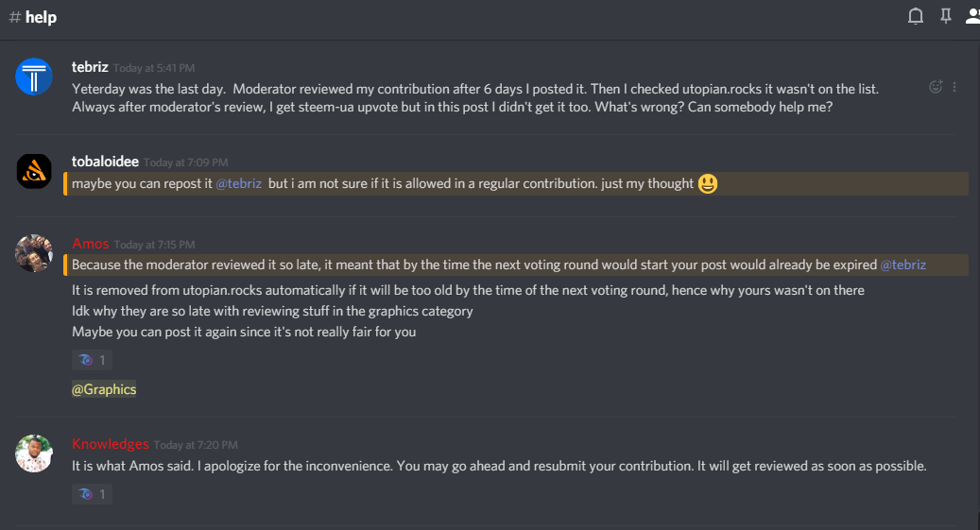Click tebriz's blue T avatar
This screenshot has width=980, height=530.
click(x=34, y=77)
